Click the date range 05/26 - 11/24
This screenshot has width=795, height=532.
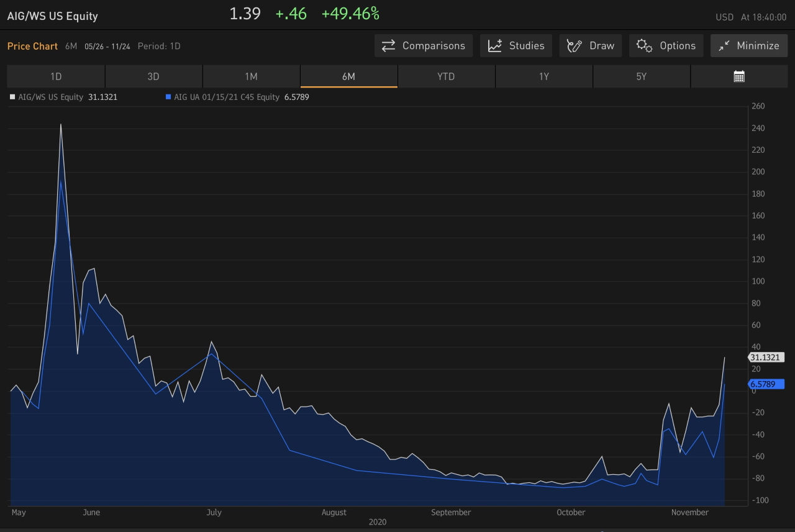tap(107, 47)
